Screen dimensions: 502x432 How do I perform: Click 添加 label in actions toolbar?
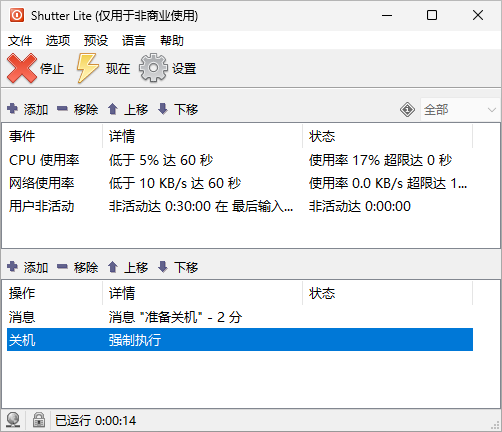click(x=36, y=267)
